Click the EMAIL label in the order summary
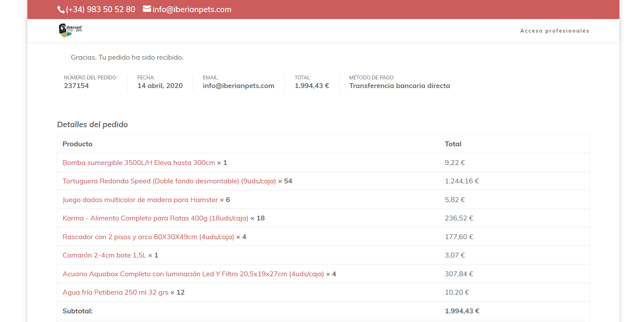Screen dimensions: 644x322 pyautogui.click(x=211, y=78)
